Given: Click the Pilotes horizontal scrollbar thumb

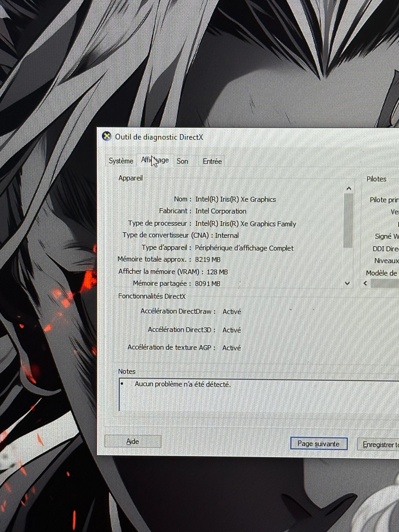Looking at the screenshot, I should click(x=385, y=283).
